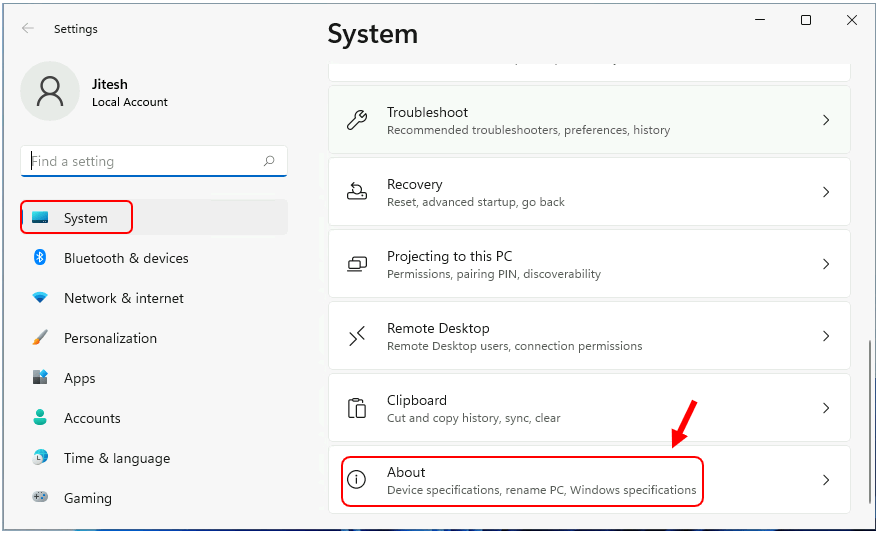Viewport: 881px width, 536px height.
Task: Click the Apps icon in sidebar
Action: tap(40, 377)
